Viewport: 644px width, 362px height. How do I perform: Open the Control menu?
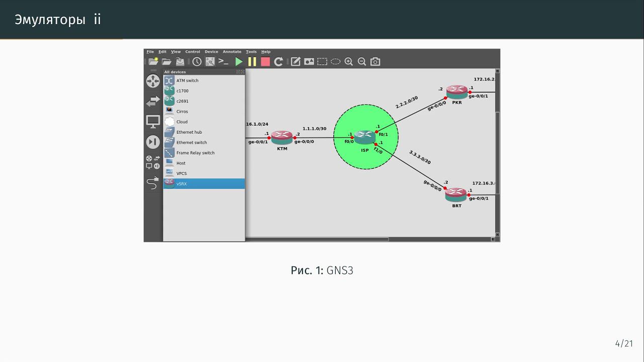click(193, 52)
